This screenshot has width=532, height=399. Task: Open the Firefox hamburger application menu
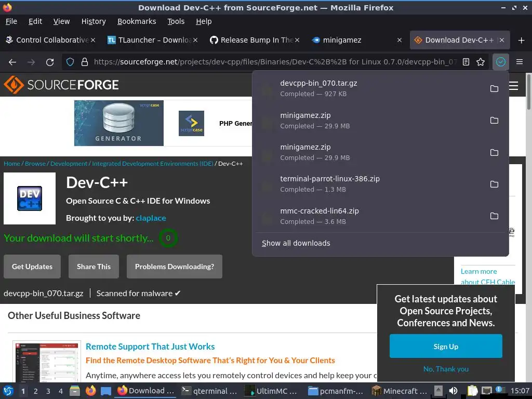tap(519, 62)
